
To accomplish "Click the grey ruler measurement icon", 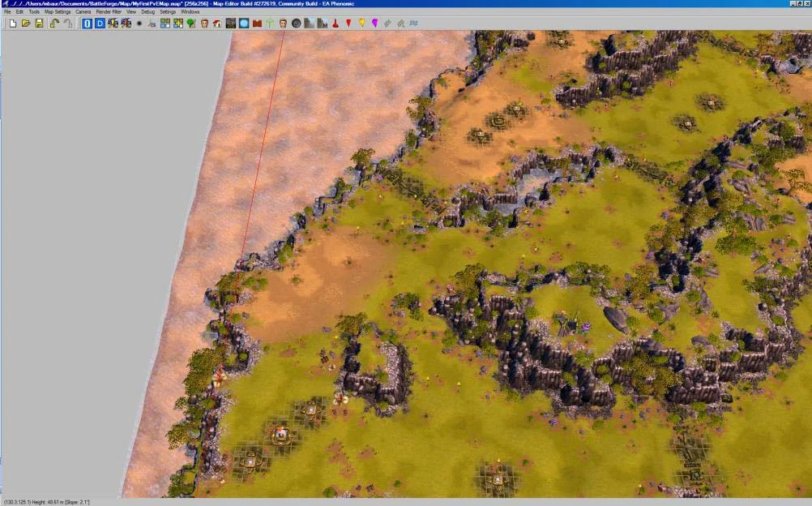I will coord(388,24).
